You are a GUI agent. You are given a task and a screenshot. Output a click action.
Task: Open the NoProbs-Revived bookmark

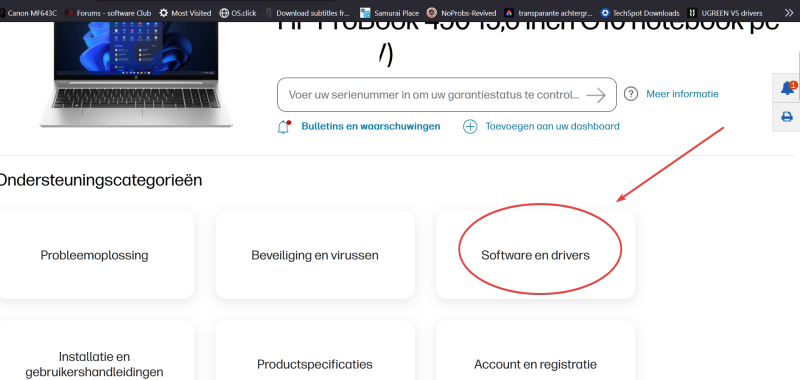pyautogui.click(x=462, y=13)
